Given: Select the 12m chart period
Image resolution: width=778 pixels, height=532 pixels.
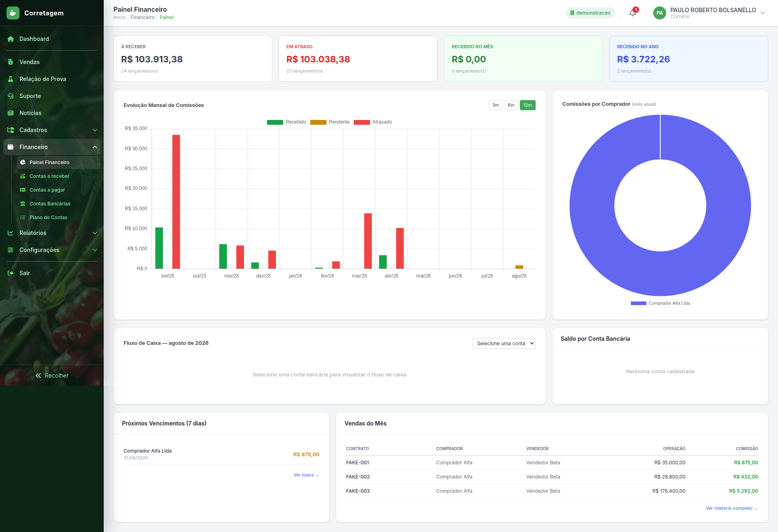Looking at the screenshot, I should (527, 105).
